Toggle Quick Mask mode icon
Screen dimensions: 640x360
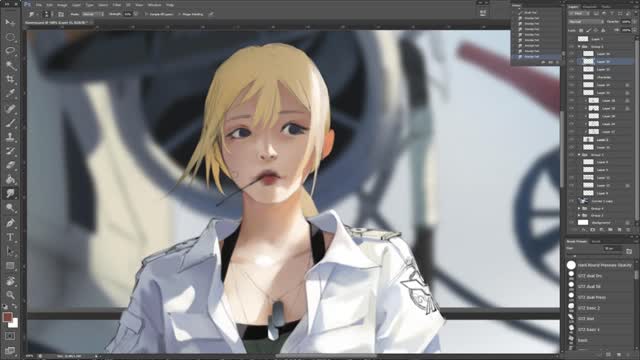pyautogui.click(x=10, y=336)
